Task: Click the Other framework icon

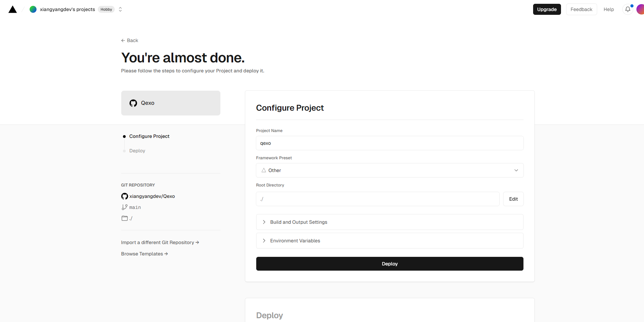Action: [264, 170]
